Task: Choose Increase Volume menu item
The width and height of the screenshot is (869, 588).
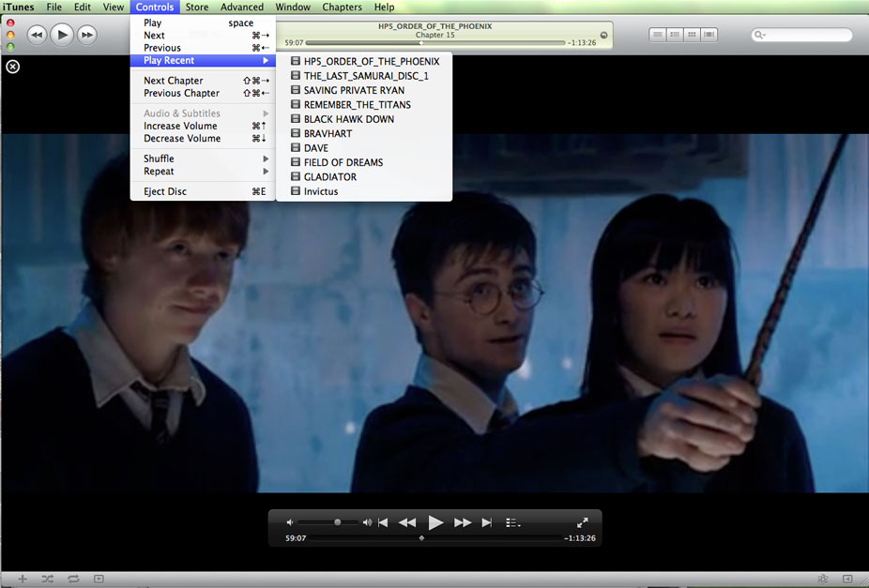Action: point(203,126)
